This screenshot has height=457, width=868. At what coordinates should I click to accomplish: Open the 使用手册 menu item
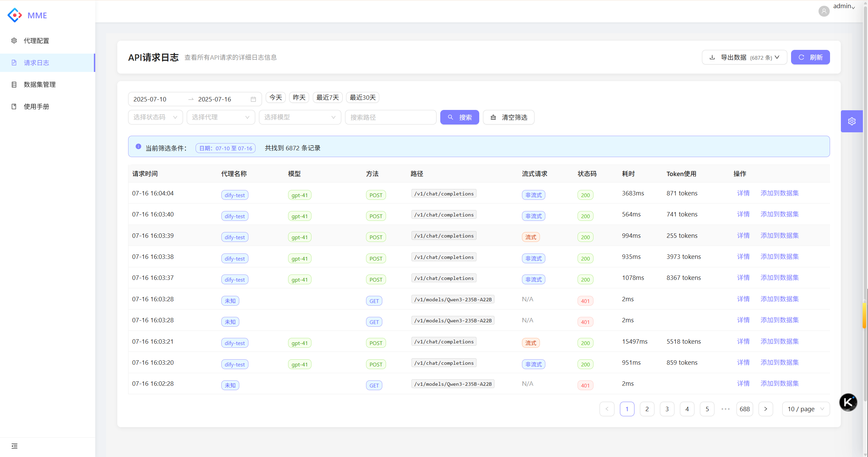pyautogui.click(x=36, y=107)
